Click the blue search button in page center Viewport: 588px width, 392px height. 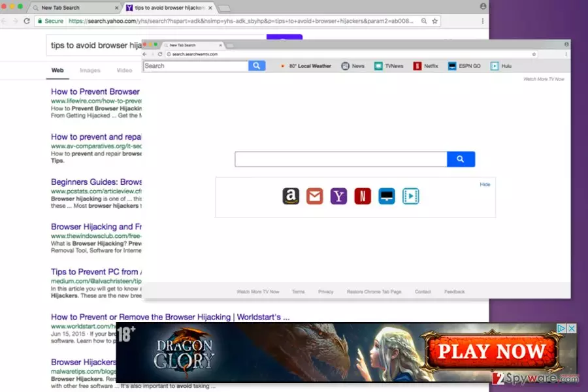(461, 159)
